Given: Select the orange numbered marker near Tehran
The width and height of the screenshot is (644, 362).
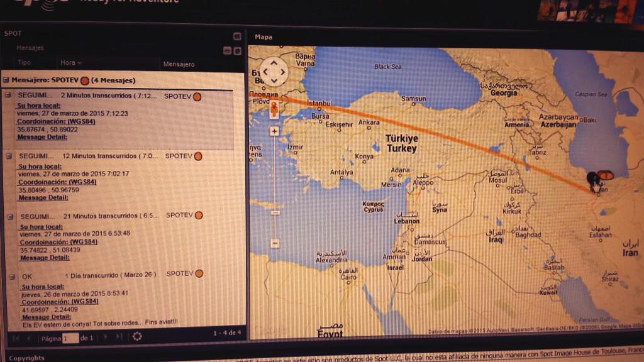Looking at the screenshot, I should 606,176.
